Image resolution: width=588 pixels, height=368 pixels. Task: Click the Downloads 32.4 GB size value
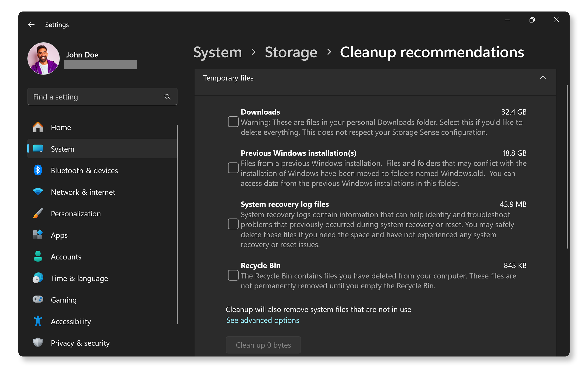[514, 112]
